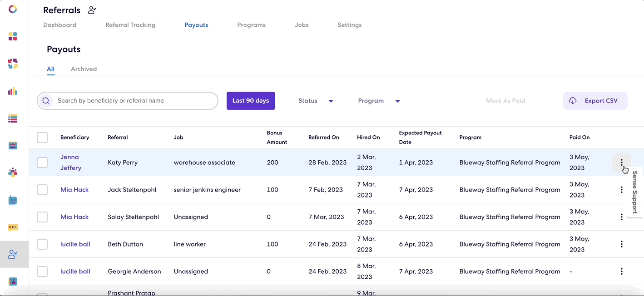The image size is (644, 296).
Task: Click the 'warehouse associate' job cell
Action: [x=204, y=163]
